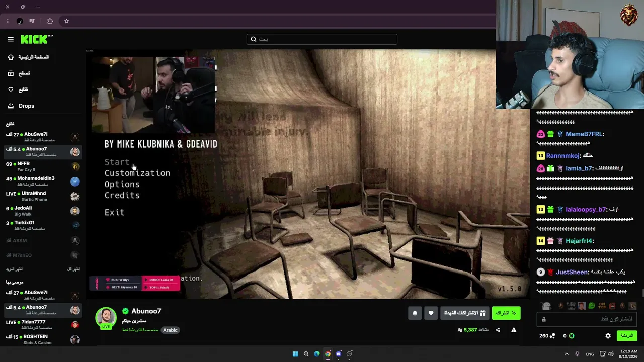This screenshot has width=644, height=362.
Task: Click the green الدردشة chat button
Action: [626, 336]
